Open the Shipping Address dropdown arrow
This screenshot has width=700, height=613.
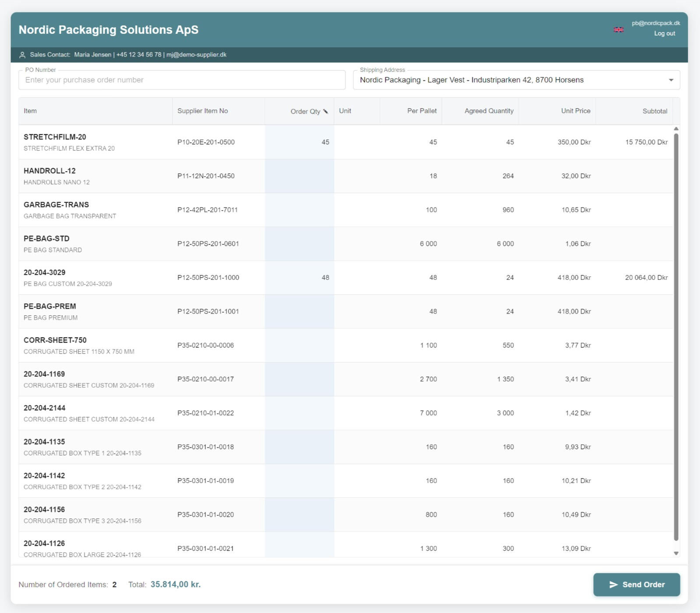coord(671,80)
